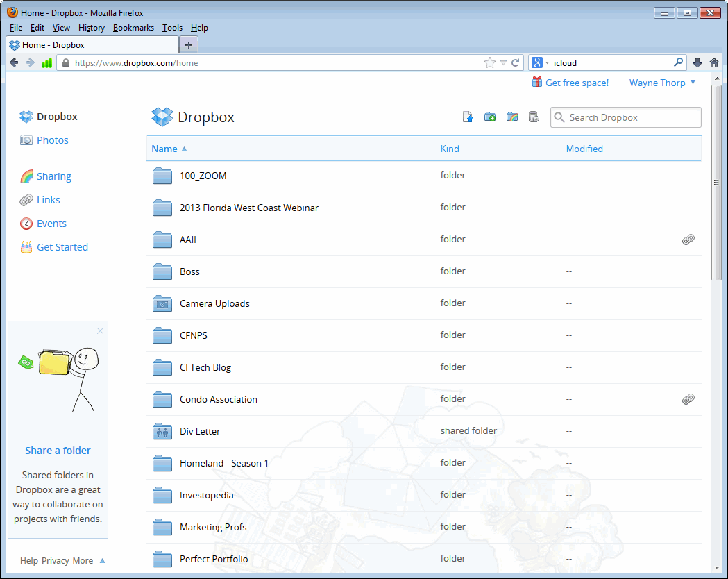Click the search magnifier in Firefox search box
Image resolution: width=728 pixels, height=579 pixels.
[x=678, y=62]
